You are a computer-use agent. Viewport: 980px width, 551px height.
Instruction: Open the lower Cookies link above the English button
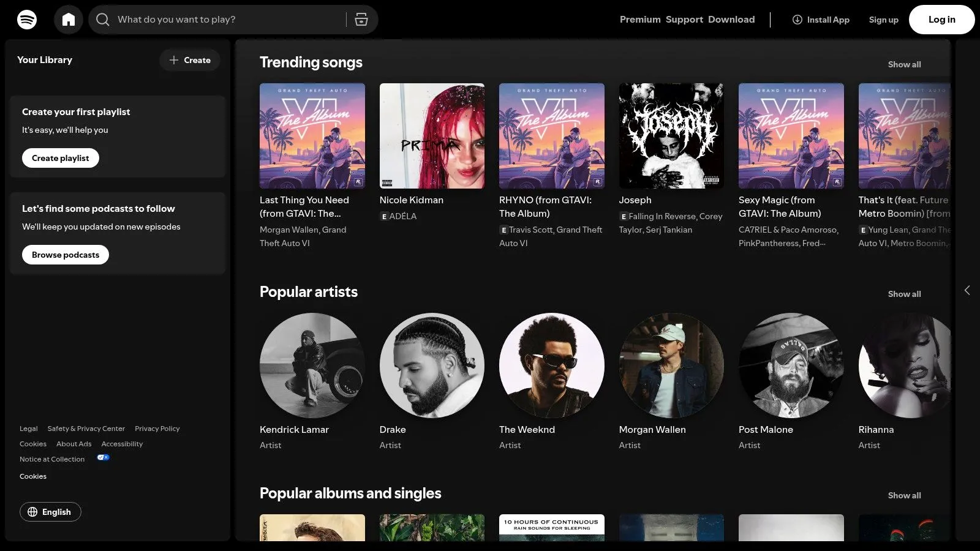[33, 476]
